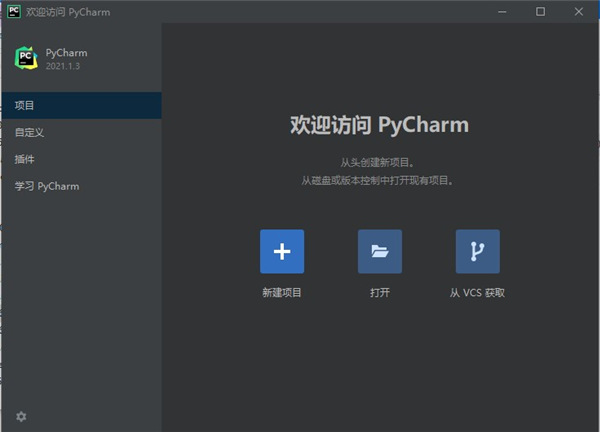The height and width of the screenshot is (432, 600).
Task: Click the Open folder icon
Action: 380,251
